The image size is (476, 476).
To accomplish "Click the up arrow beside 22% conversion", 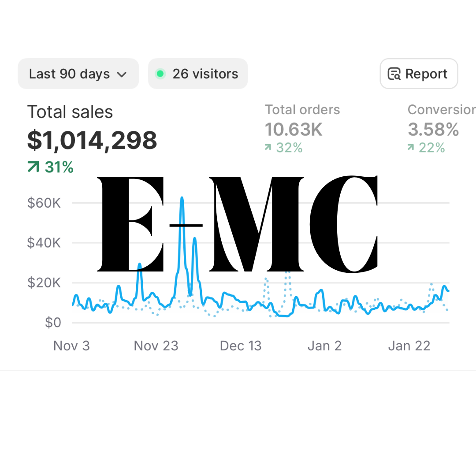I will pyautogui.click(x=410, y=148).
